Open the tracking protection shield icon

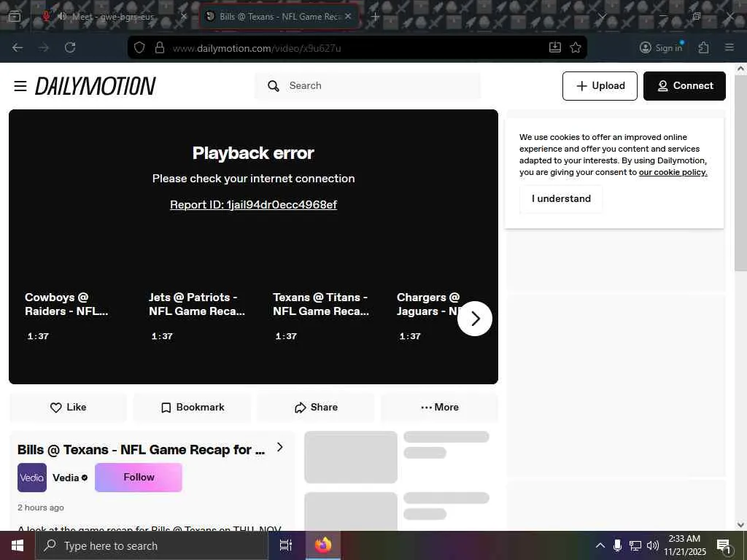(x=139, y=47)
